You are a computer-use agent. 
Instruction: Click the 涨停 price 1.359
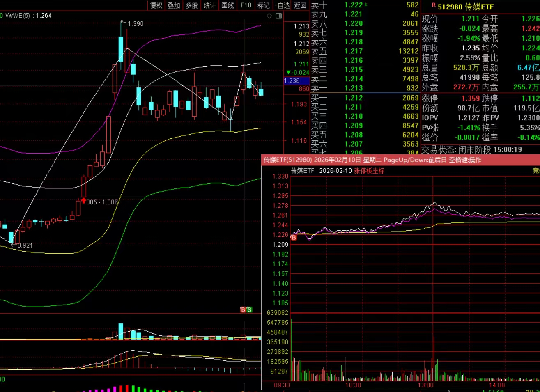pyautogui.click(x=471, y=99)
